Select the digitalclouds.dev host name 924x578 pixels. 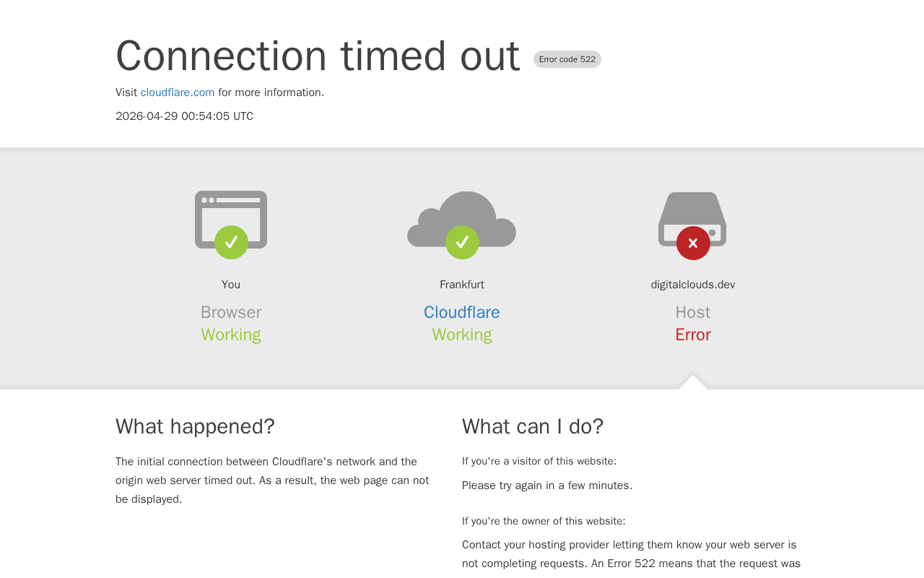(693, 285)
